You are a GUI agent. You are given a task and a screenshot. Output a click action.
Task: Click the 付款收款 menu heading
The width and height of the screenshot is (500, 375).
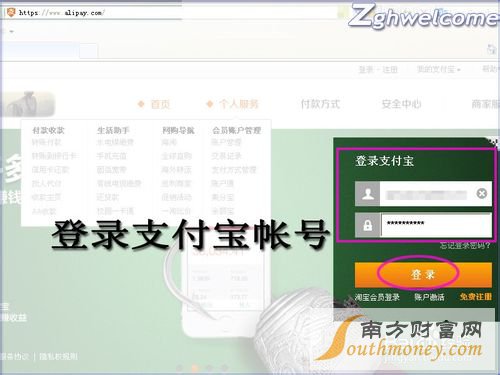point(48,130)
